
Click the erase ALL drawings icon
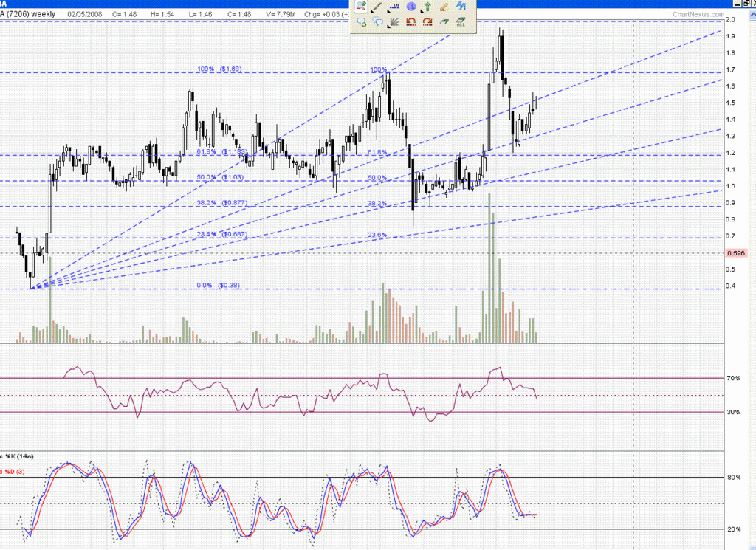461,22
